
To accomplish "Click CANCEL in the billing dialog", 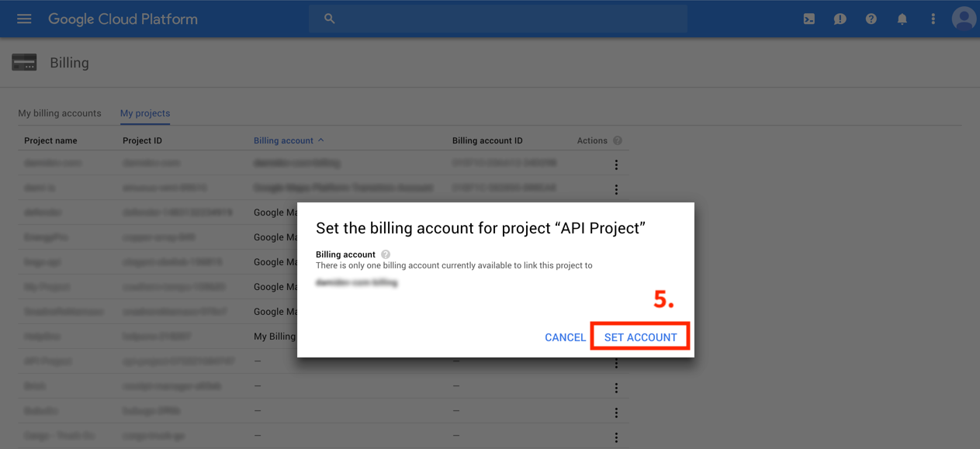I will point(565,337).
